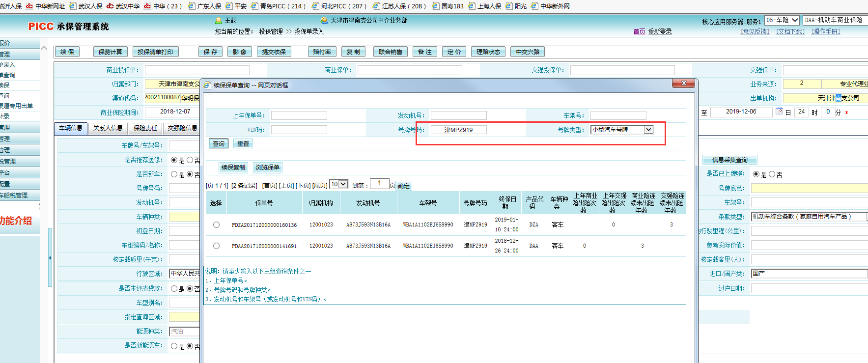
Task: Click organization icon beside 天津市津南支公司中介业务部
Action: click(324, 21)
